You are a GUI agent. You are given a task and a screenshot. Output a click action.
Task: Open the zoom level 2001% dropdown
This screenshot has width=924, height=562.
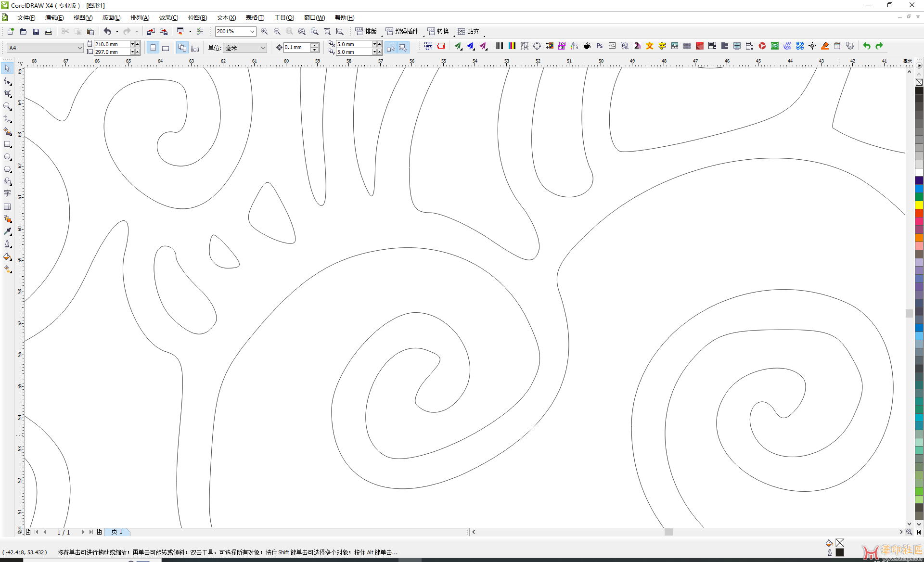pyautogui.click(x=252, y=31)
